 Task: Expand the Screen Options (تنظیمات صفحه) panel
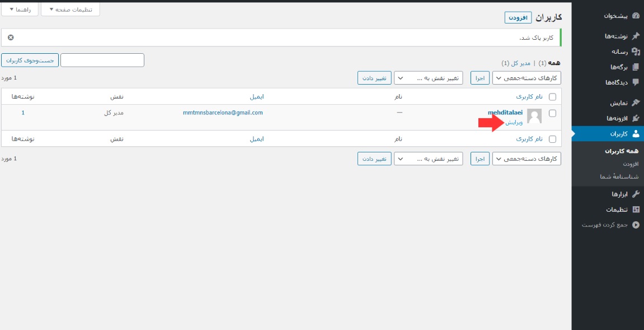click(70, 10)
